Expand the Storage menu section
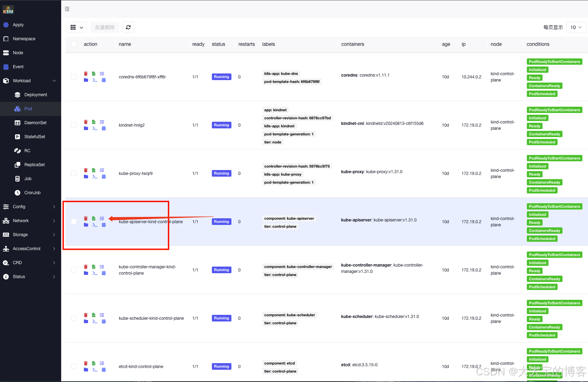The image size is (588, 382). 30,235
